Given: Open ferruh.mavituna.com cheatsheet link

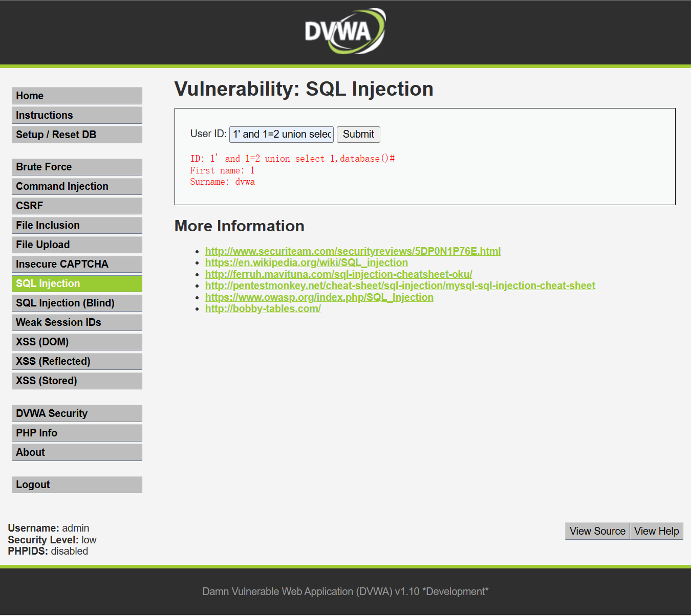Looking at the screenshot, I should point(339,274).
